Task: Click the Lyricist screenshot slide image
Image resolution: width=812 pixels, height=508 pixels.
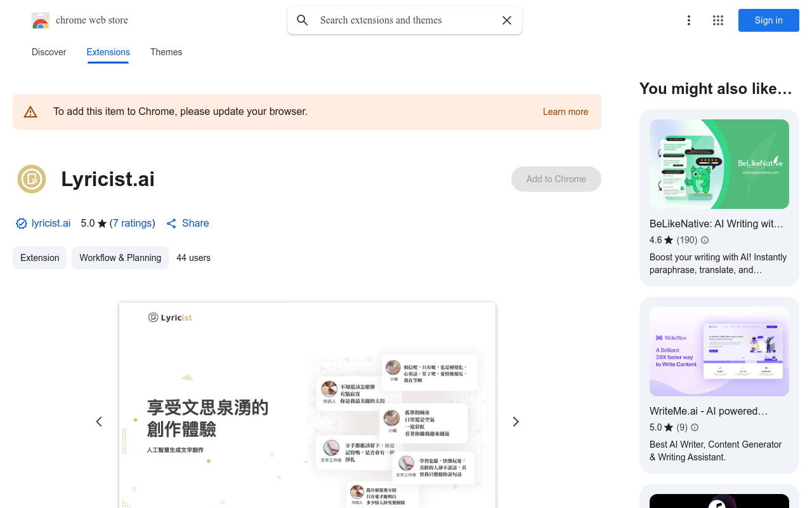Action: coord(307,405)
